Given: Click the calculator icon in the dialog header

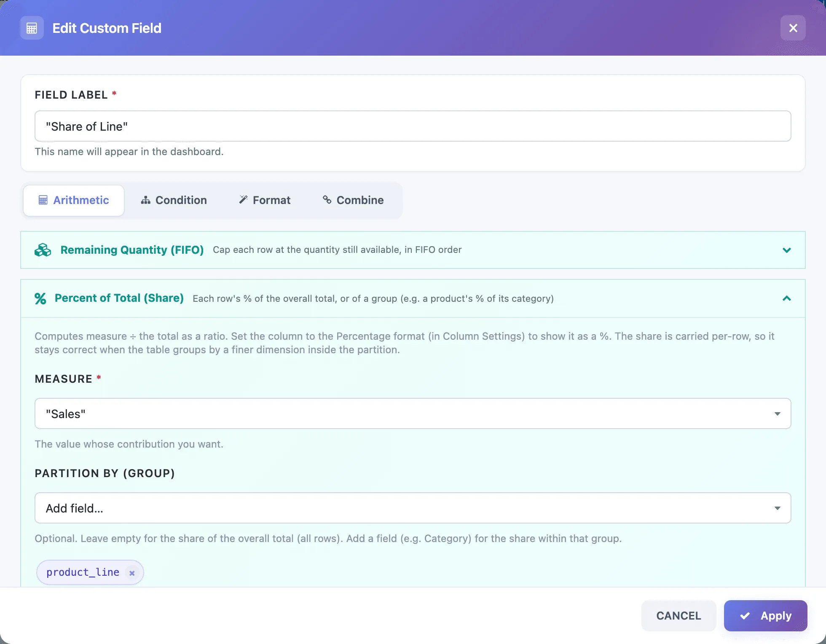Looking at the screenshot, I should pos(32,28).
